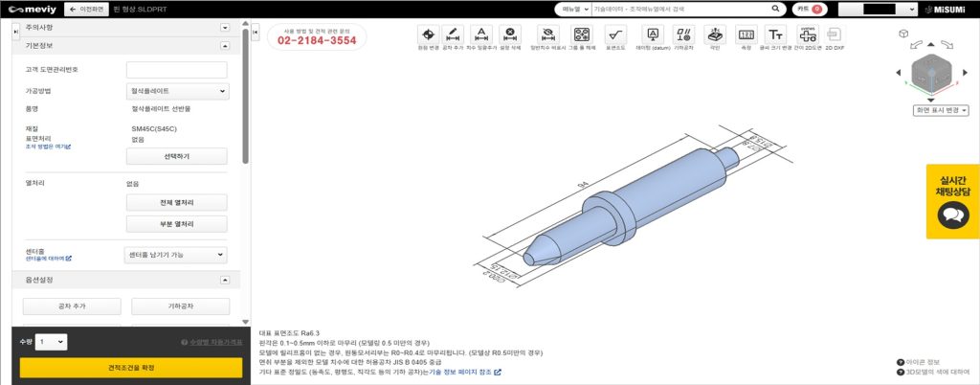Open the 가공방법 dropdown

[x=177, y=91]
